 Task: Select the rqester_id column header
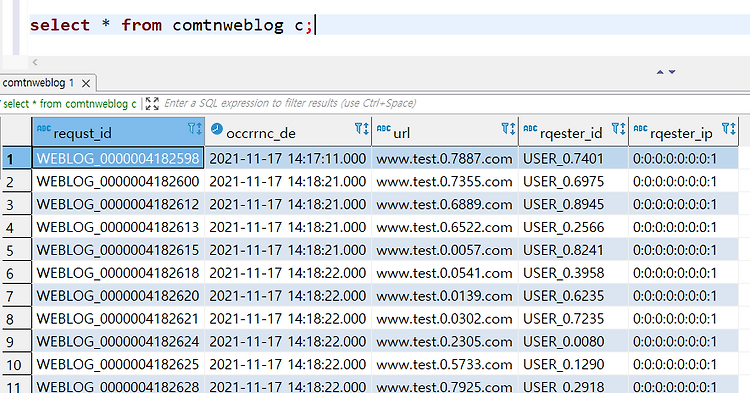coord(574,131)
